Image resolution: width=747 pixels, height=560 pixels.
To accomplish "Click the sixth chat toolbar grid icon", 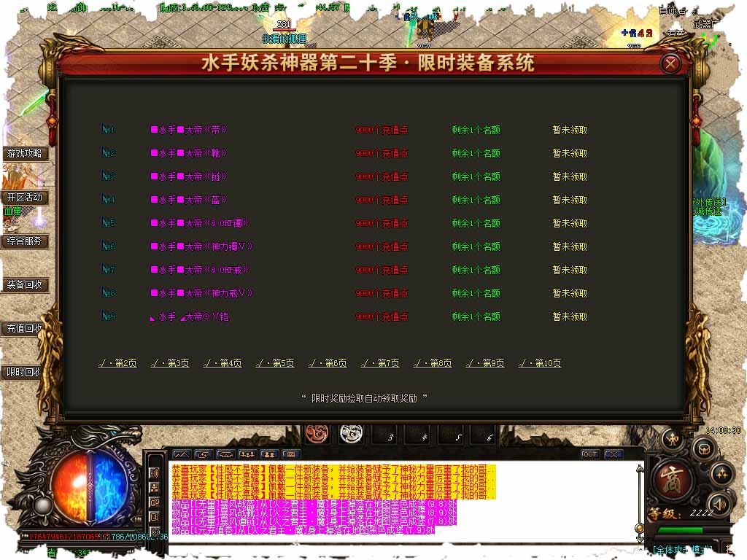I will pyautogui.click(x=291, y=454).
